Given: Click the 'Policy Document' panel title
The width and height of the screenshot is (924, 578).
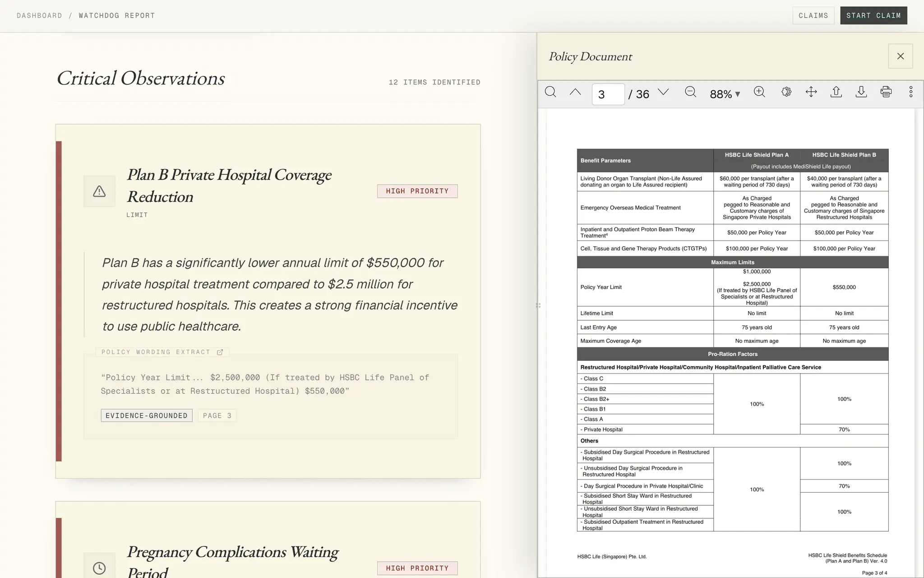Looking at the screenshot, I should pos(590,56).
